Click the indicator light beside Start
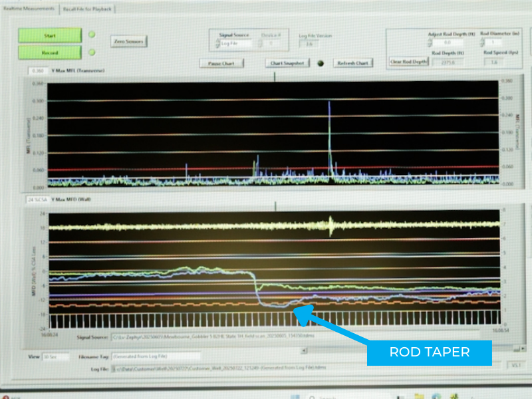Viewport: 532px width, 399px height. [x=92, y=35]
